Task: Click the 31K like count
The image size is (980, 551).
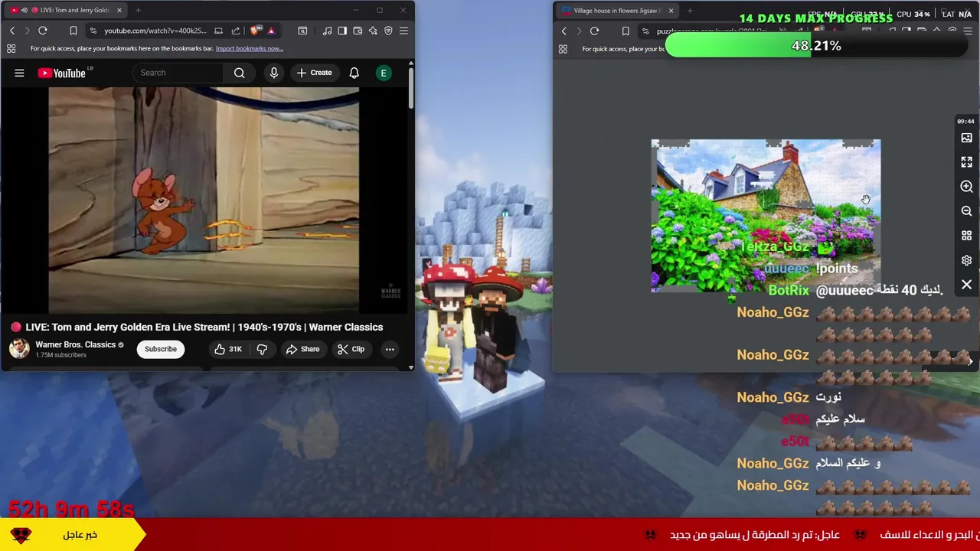Action: point(235,349)
